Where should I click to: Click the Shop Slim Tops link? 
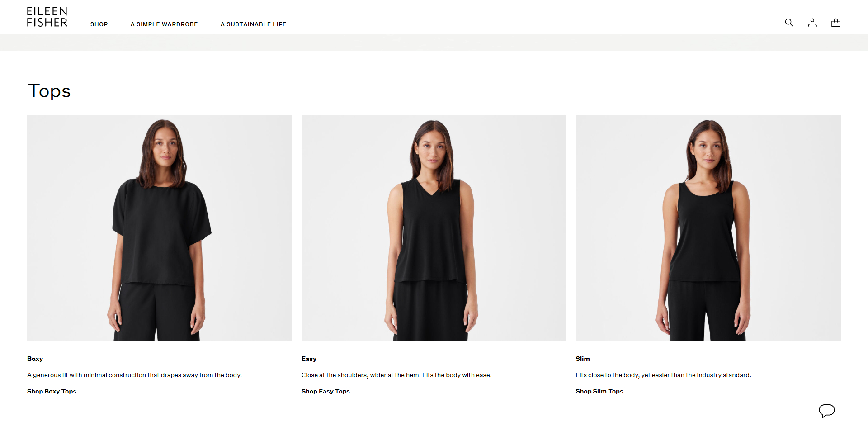point(599,391)
